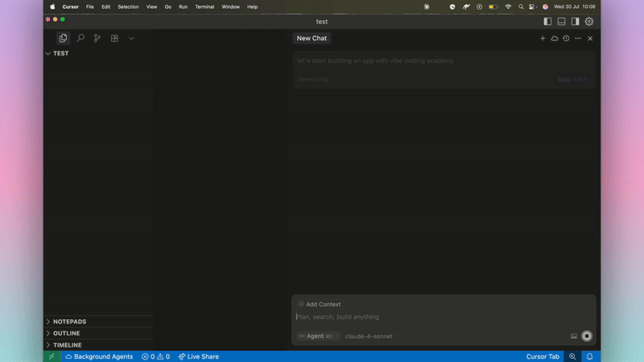This screenshot has width=644, height=362.
Task: Click the round stop generation button
Action: [587, 336]
